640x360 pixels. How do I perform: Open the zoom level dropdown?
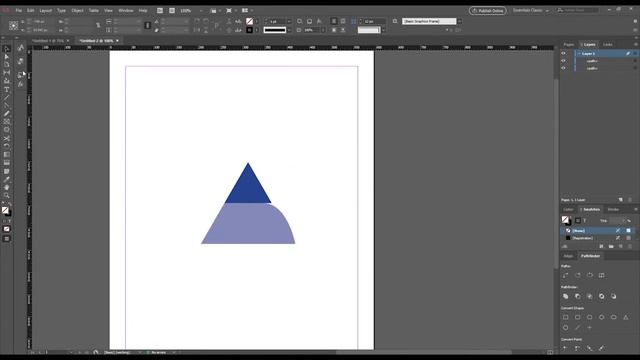[x=201, y=11]
